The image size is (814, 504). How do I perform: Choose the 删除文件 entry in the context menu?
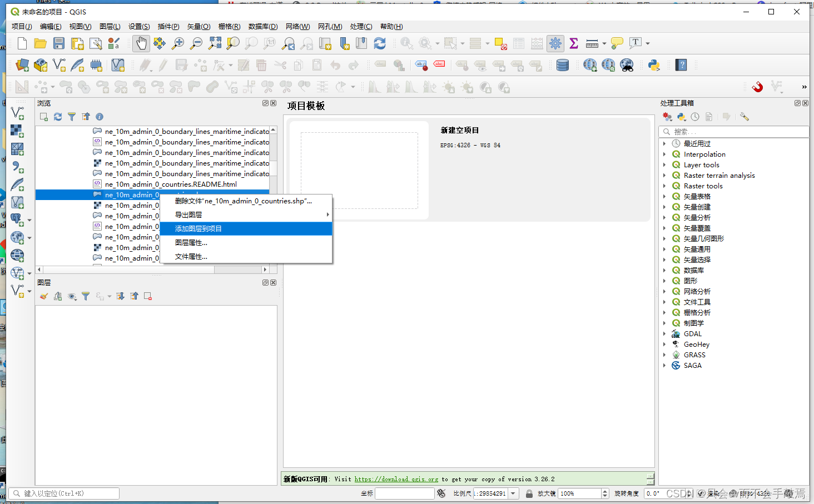pos(246,201)
